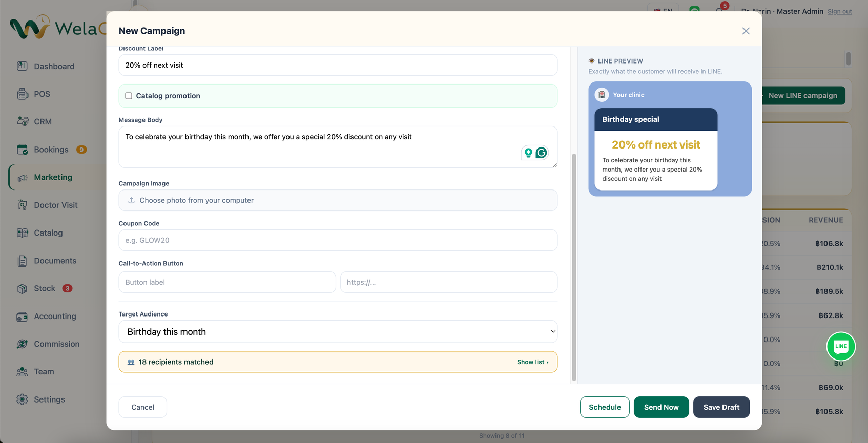This screenshot has height=443, width=868.
Task: Go to Accounting menu item
Action: [55, 316]
